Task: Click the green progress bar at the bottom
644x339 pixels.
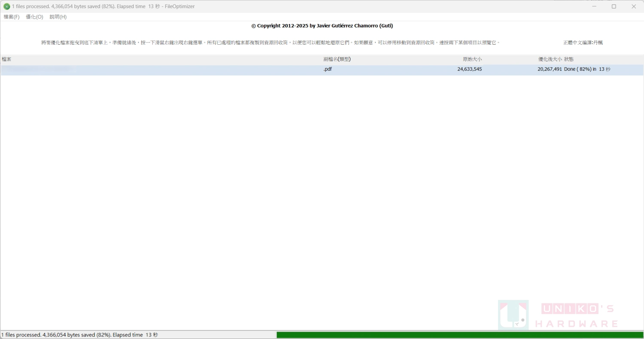Action: pyautogui.click(x=459, y=335)
